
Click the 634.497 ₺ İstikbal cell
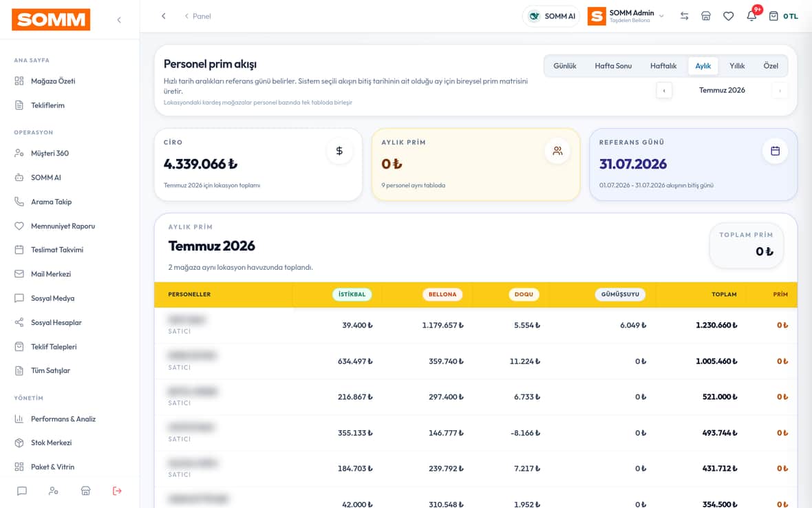tap(355, 361)
